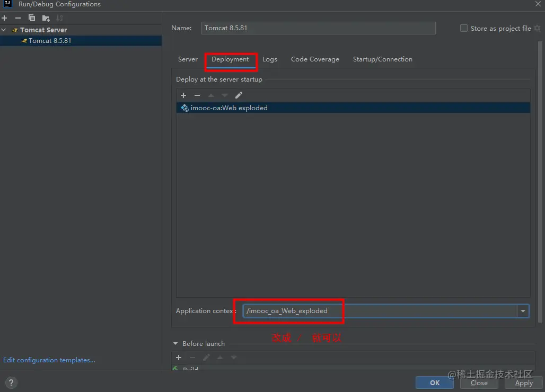Open Edit configuration templates link
The width and height of the screenshot is (545, 392).
coord(49,360)
